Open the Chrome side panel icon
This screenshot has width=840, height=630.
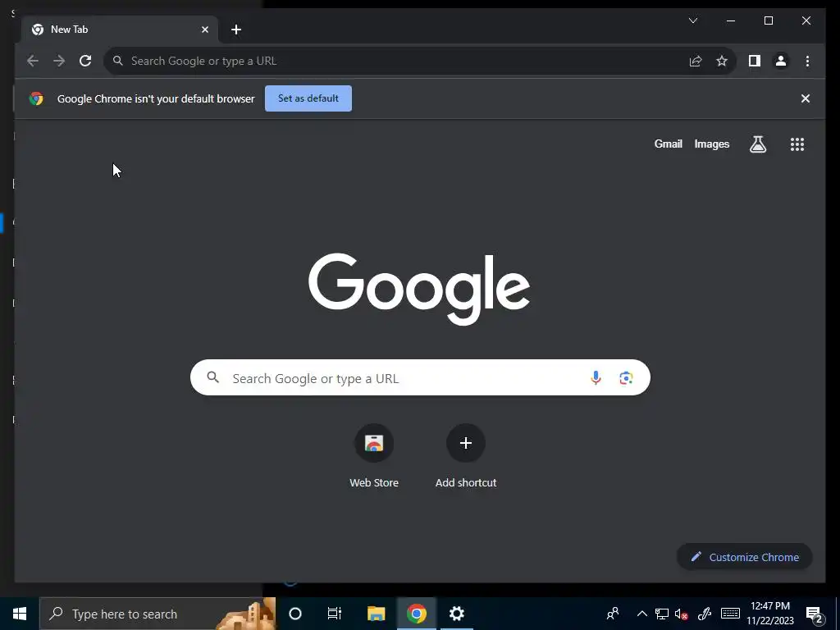pyautogui.click(x=755, y=61)
